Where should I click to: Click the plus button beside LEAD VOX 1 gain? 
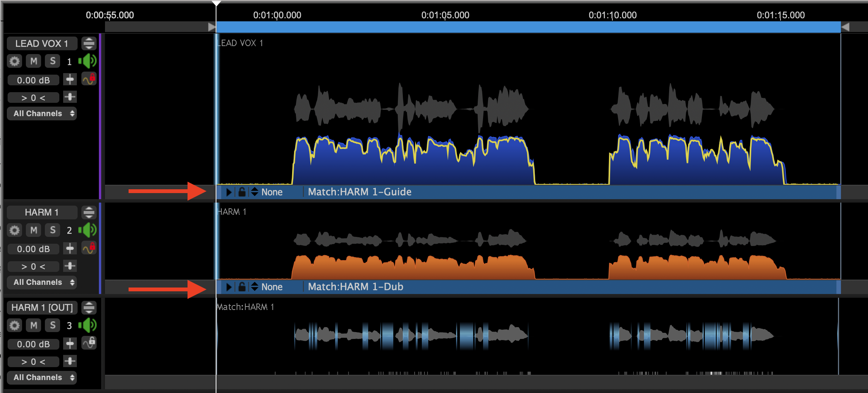pos(70,80)
